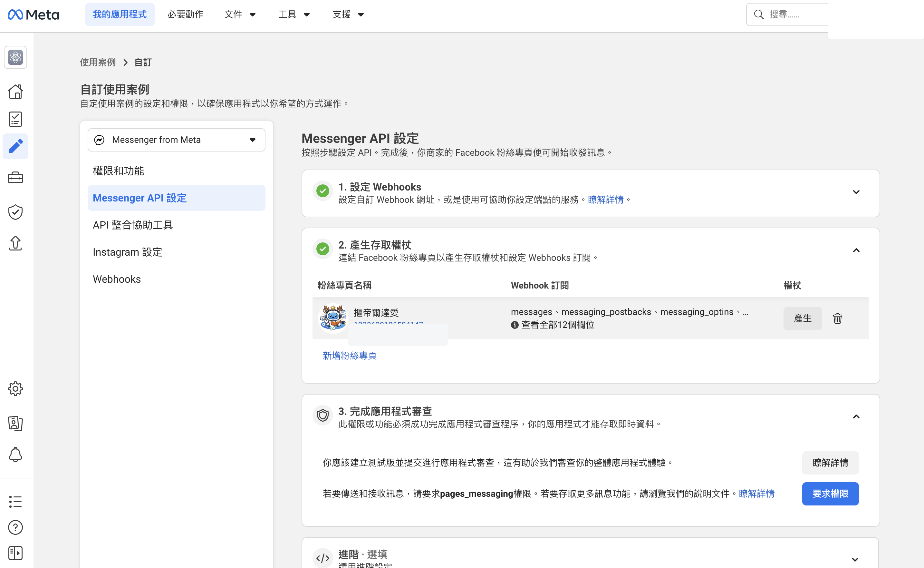The height and width of the screenshot is (568, 924).
Task: Open 必要動作 in top navigation
Action: click(186, 14)
